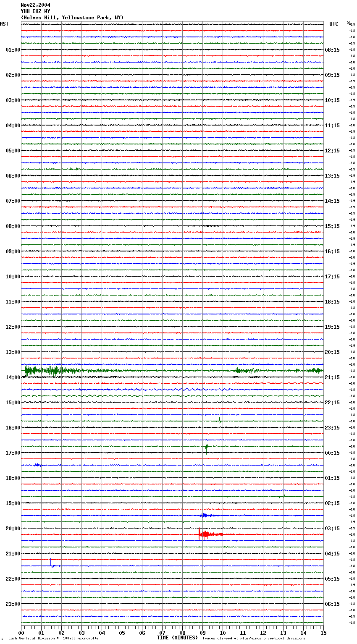Screen dimensions: 357x644
Task: Select the 18:00 MST row label
Action: tap(13, 478)
